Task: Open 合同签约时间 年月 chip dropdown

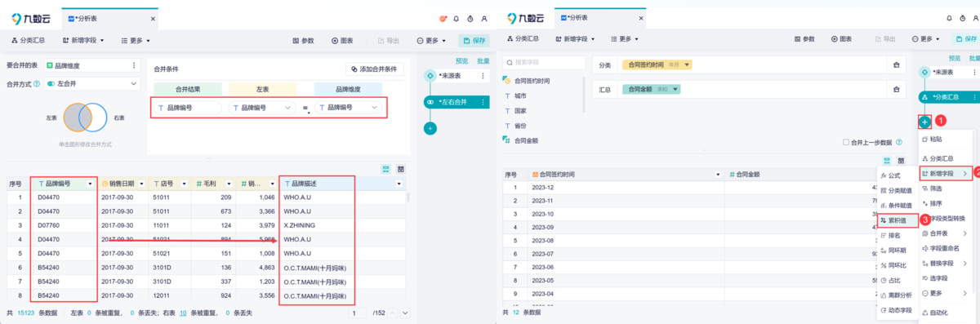Action: click(x=688, y=65)
